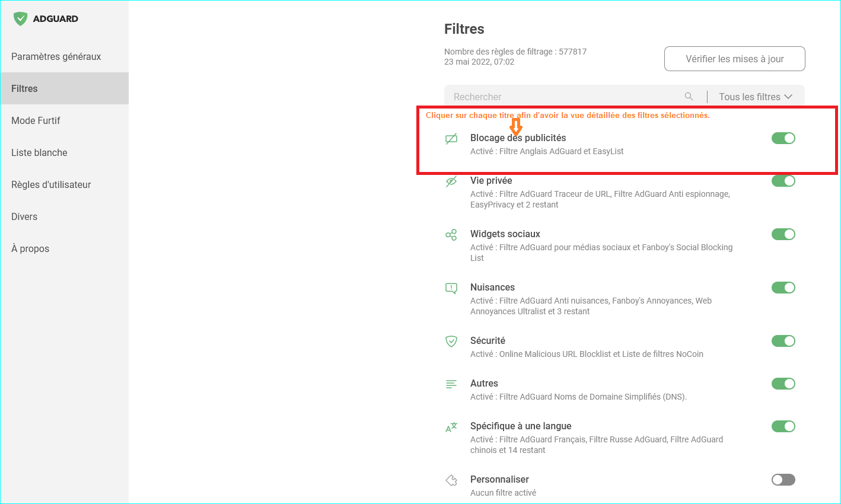The height and width of the screenshot is (504, 841).
Task: Click the magnifier search icon
Action: 689,97
